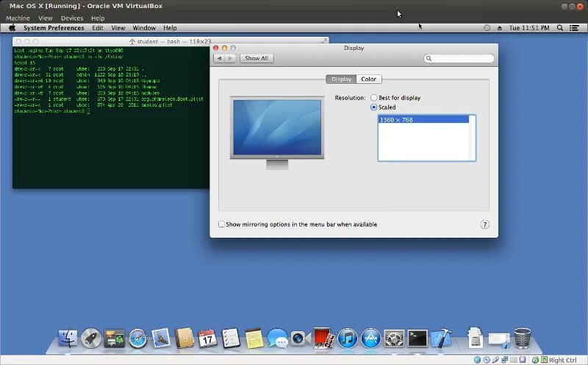Open Terminal icon in the Dock
588x365 pixels.
tap(417, 339)
